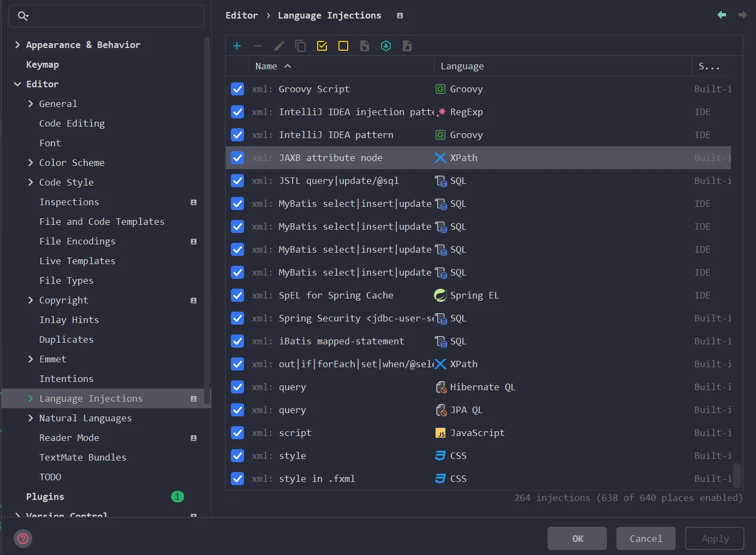Dismiss the dialog with Cancel
Image resolution: width=756 pixels, height=555 pixels.
click(x=646, y=539)
